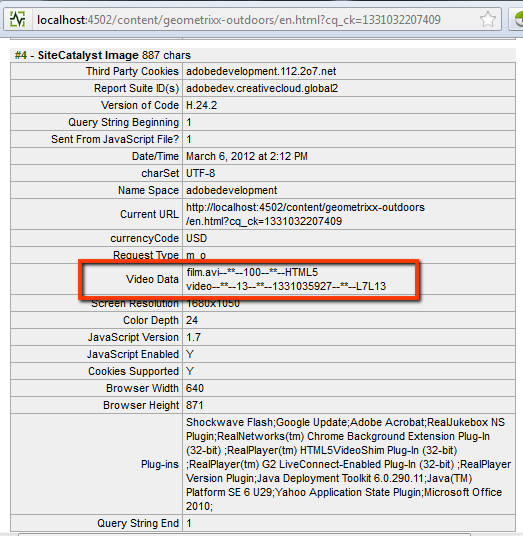Screen dimensions: 523x536
Task: Click the Query String End row label
Action: click(x=138, y=523)
